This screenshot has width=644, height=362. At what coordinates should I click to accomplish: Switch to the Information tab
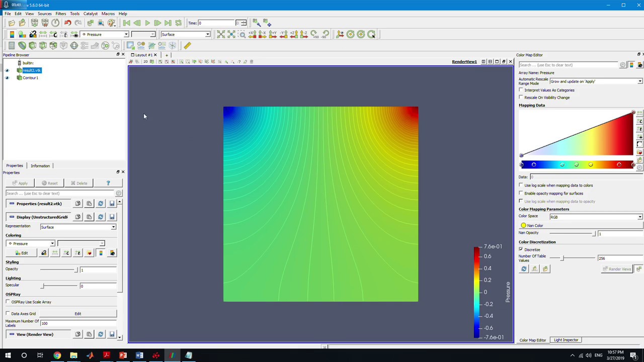(40, 165)
